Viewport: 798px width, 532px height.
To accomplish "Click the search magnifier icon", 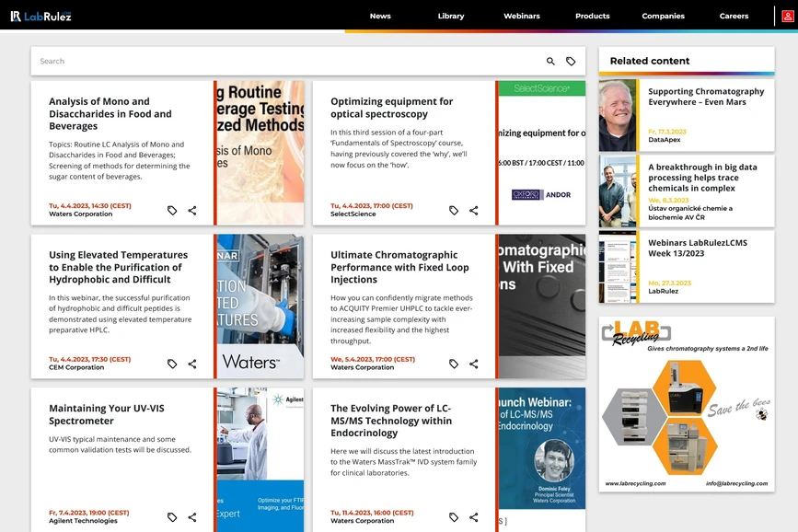I will pos(550,61).
